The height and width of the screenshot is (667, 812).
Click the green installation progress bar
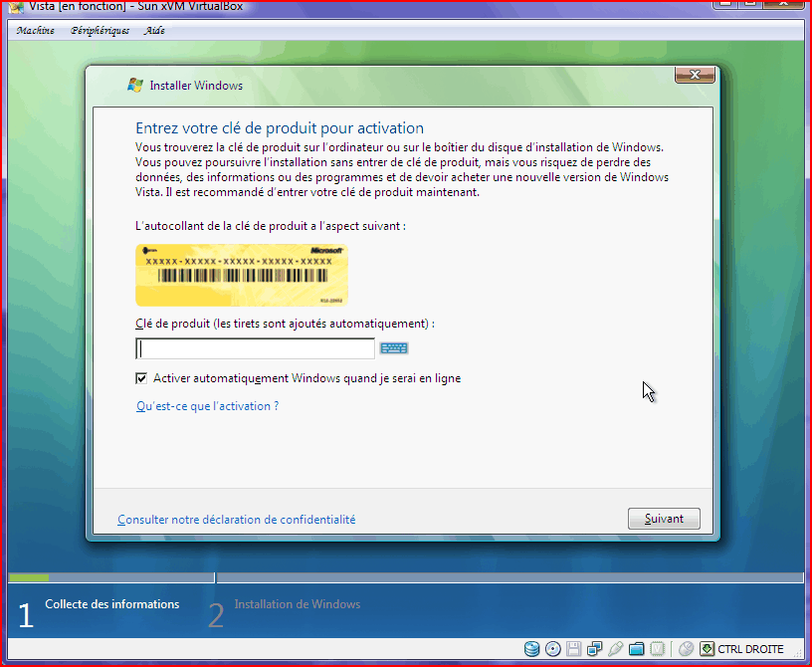pos(29,577)
